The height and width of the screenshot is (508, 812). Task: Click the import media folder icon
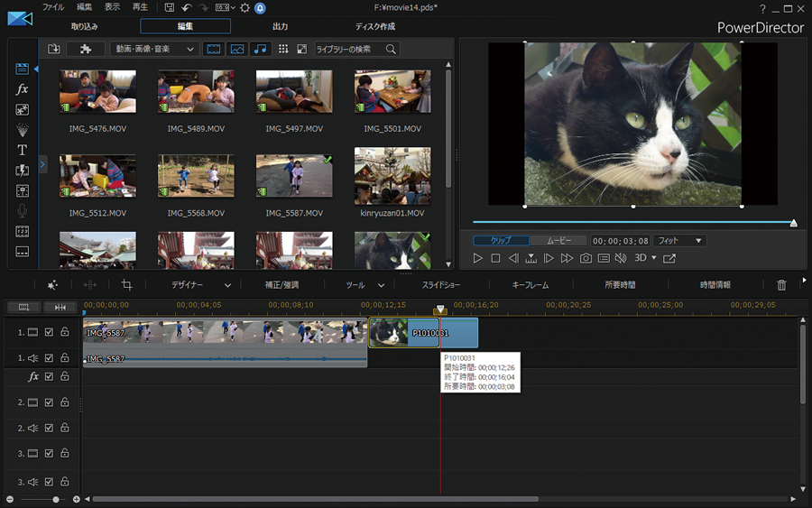point(54,49)
